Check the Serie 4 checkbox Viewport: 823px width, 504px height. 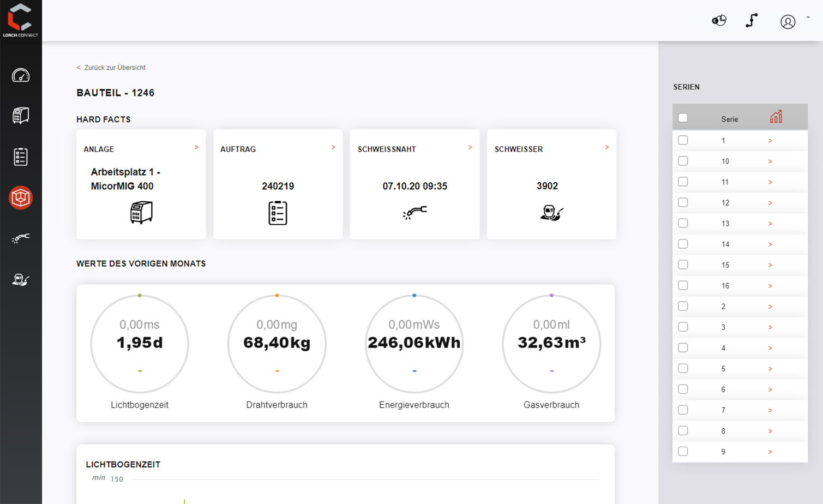click(x=683, y=347)
